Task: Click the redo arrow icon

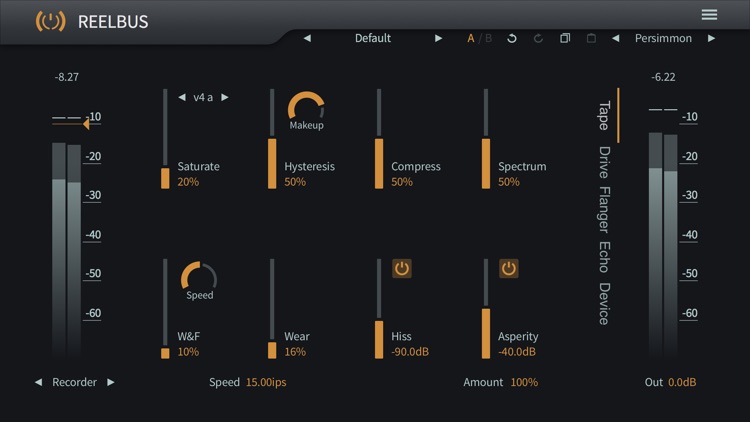Action: (538, 38)
